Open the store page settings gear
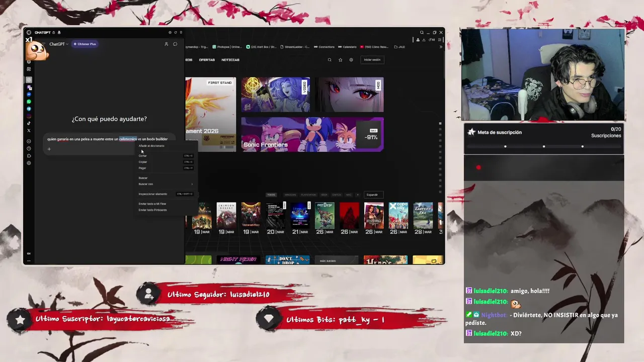This screenshot has width=644, height=362. point(351,60)
